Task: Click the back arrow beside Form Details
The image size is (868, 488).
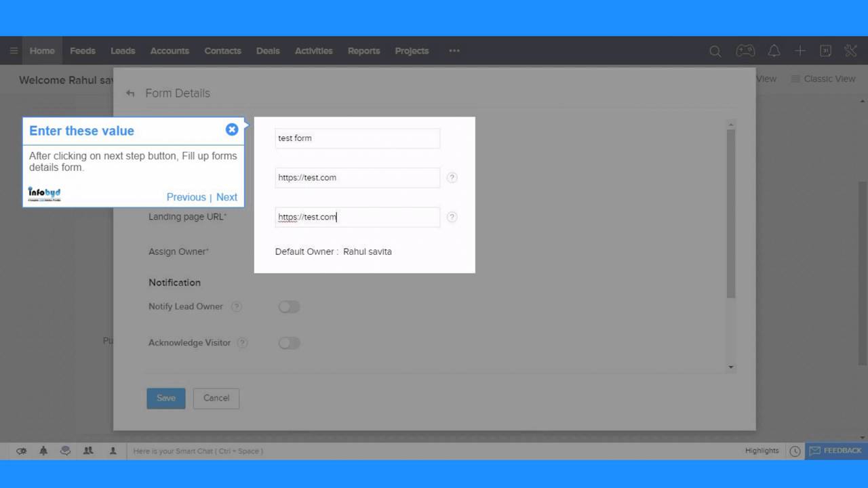Action: (x=130, y=94)
